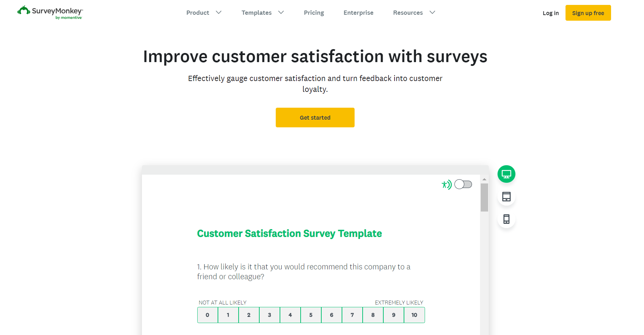Select the desktop preview icon
Viewport: 644px width, 335px height.
(x=506, y=174)
